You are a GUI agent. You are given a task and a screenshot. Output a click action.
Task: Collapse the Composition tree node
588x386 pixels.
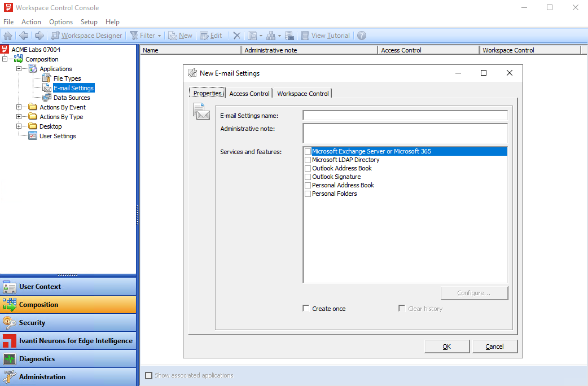click(x=5, y=59)
